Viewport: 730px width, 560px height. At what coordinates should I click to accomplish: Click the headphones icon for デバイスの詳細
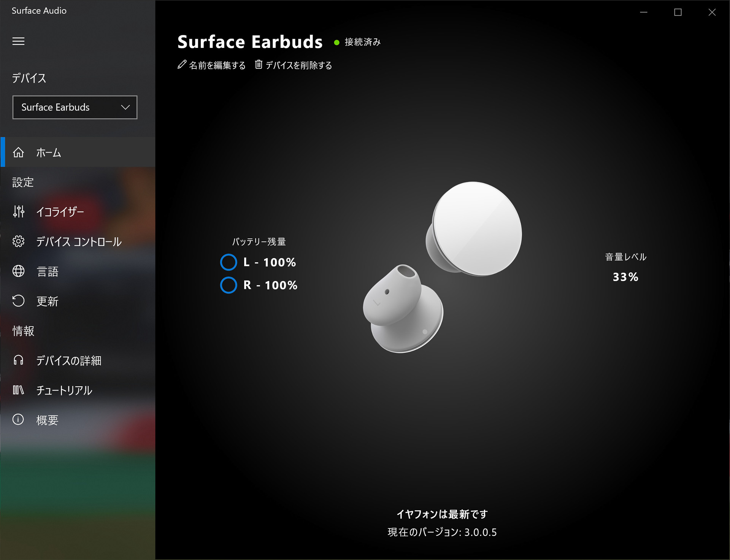18,360
